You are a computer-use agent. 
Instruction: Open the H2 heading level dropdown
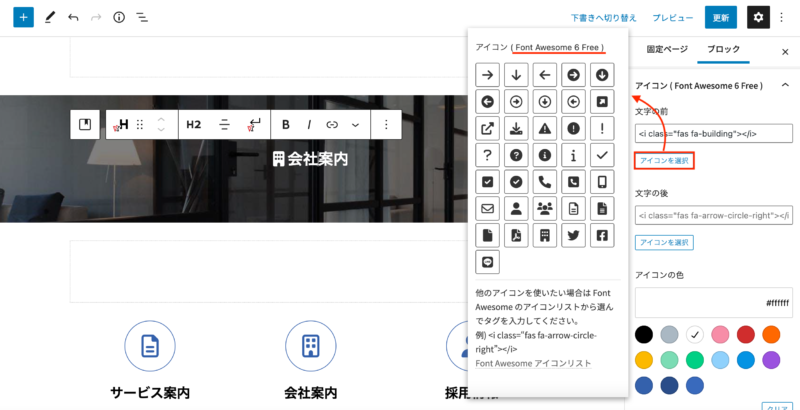tap(194, 124)
